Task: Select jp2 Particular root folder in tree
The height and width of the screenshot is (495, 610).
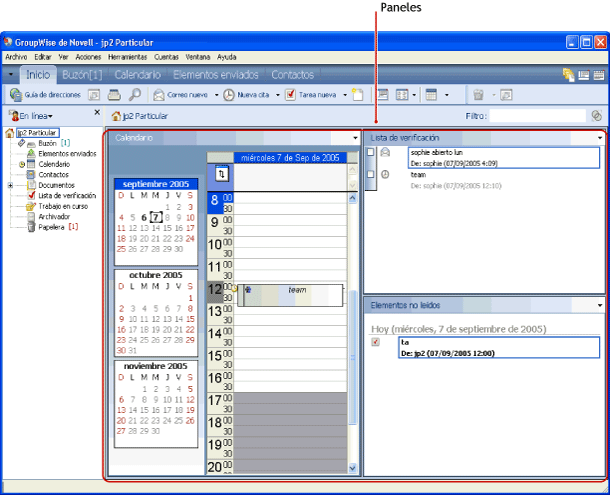Action: (x=37, y=133)
